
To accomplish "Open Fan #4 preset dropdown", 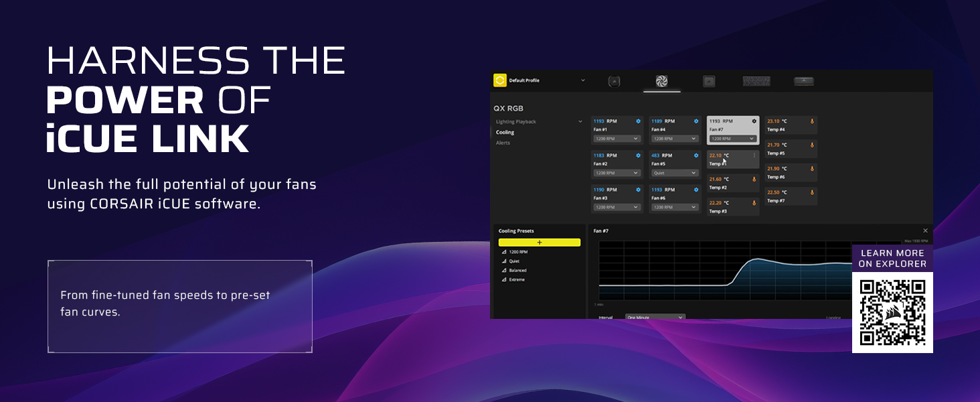I will click(x=675, y=139).
